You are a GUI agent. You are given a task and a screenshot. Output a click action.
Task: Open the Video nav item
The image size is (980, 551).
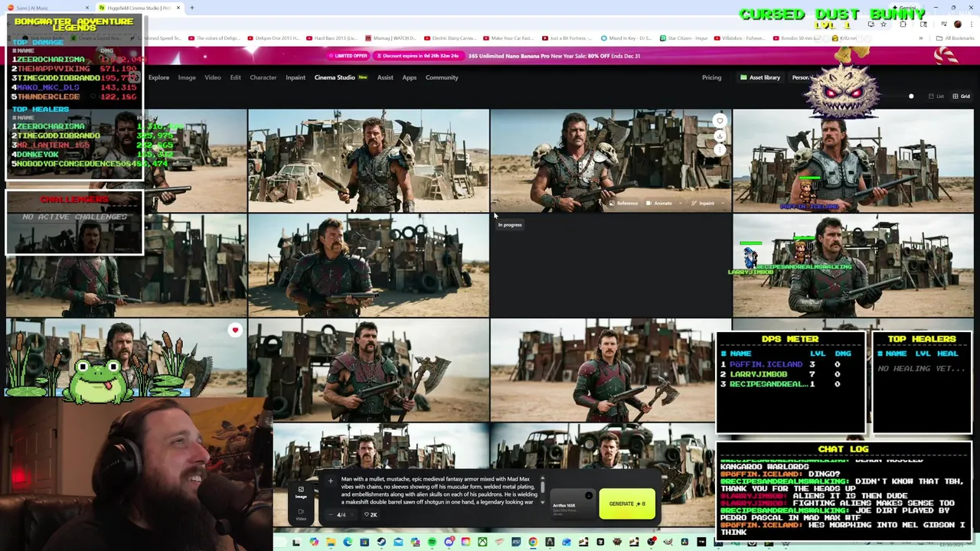tap(213, 77)
